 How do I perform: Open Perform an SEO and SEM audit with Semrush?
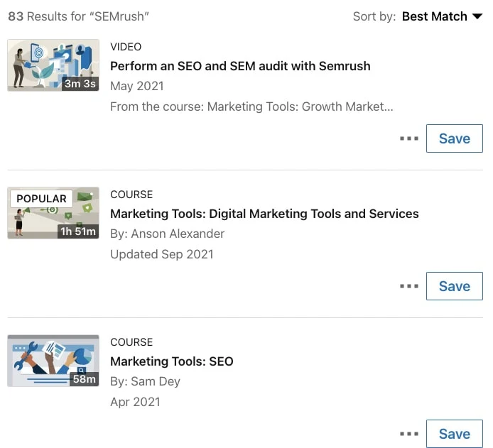point(240,66)
